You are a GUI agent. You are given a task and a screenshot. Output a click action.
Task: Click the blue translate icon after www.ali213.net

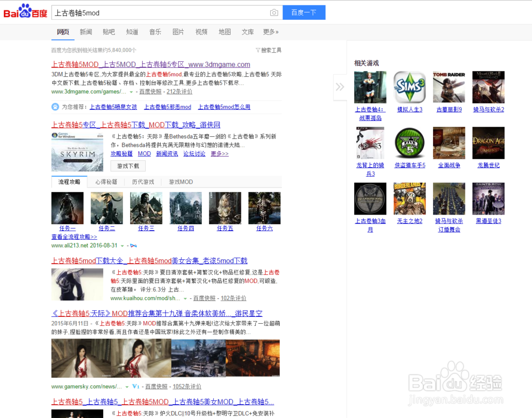click(132, 245)
